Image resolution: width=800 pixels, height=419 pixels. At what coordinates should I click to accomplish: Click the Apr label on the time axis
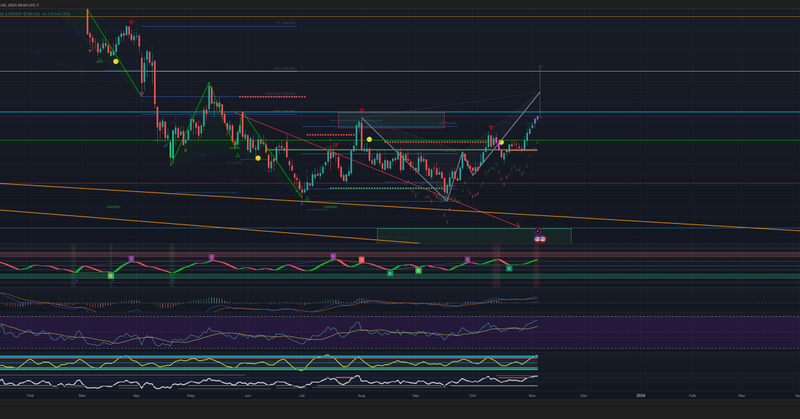(x=136, y=396)
